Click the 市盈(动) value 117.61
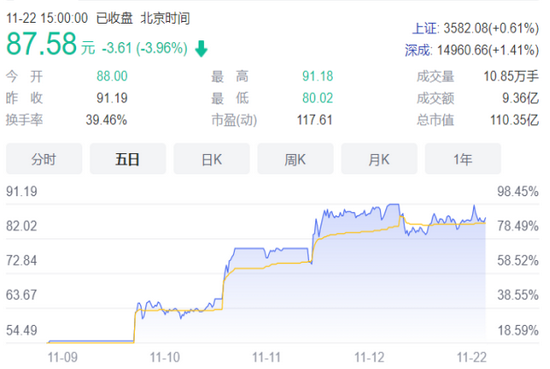The image size is (550, 369). click(x=315, y=120)
